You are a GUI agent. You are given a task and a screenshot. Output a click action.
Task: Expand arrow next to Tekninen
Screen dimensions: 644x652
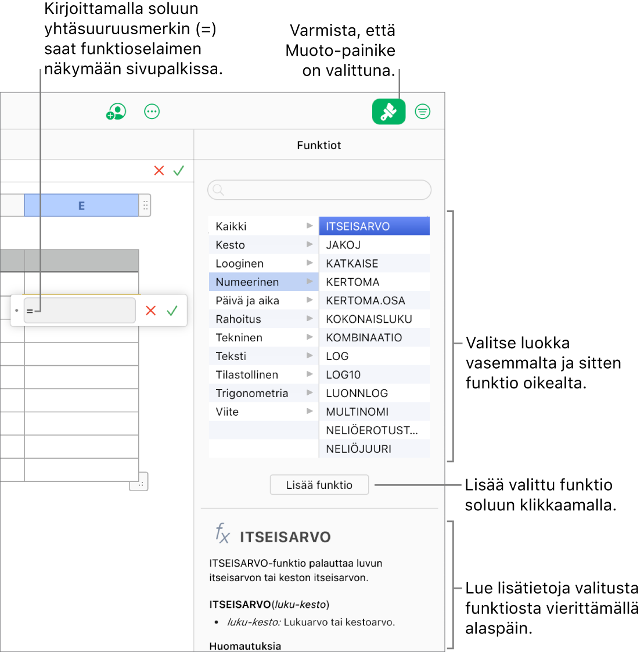coord(310,337)
